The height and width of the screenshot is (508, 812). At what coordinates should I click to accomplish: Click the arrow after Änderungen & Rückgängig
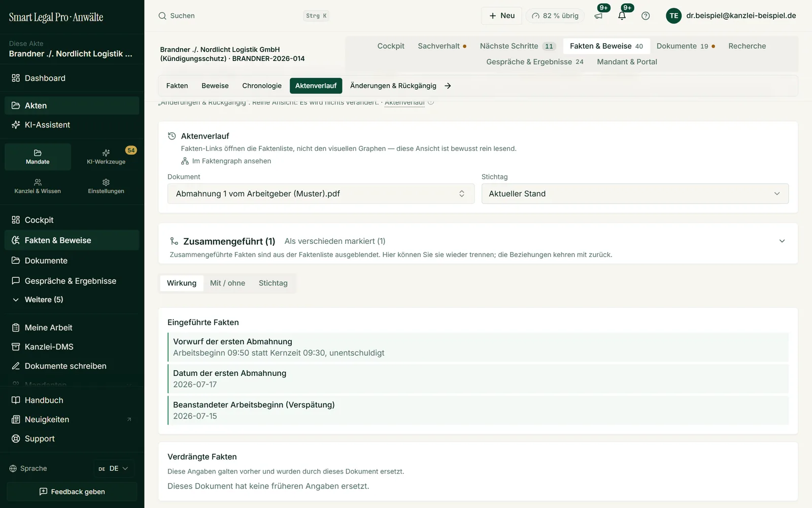pos(448,86)
